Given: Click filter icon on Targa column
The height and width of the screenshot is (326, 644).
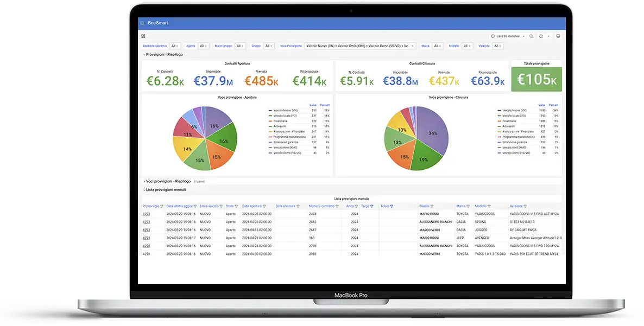Looking at the screenshot, I should click(x=372, y=207).
